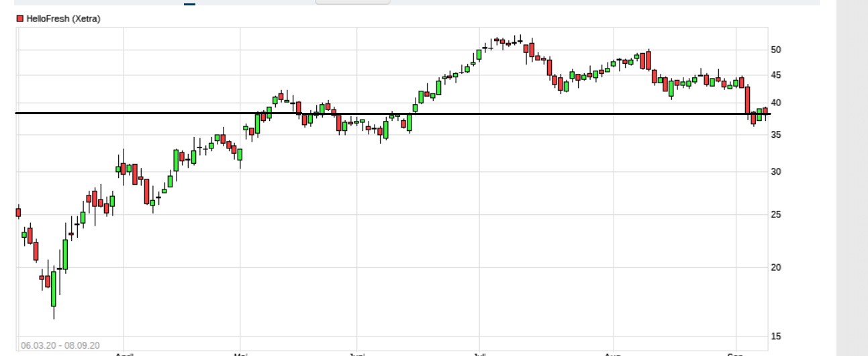Select the 25 price axis label
Viewport: 868px width, 356px height.
point(776,215)
